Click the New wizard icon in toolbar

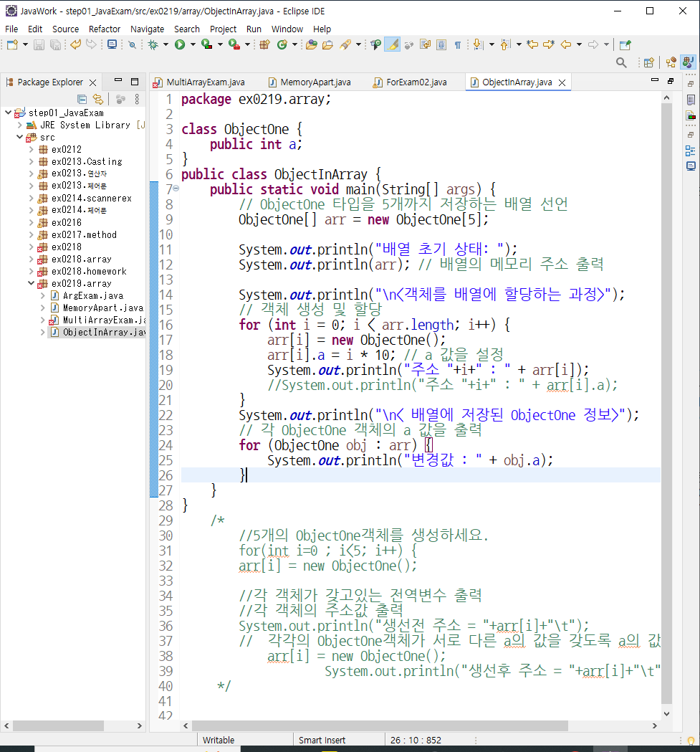[x=12, y=44]
